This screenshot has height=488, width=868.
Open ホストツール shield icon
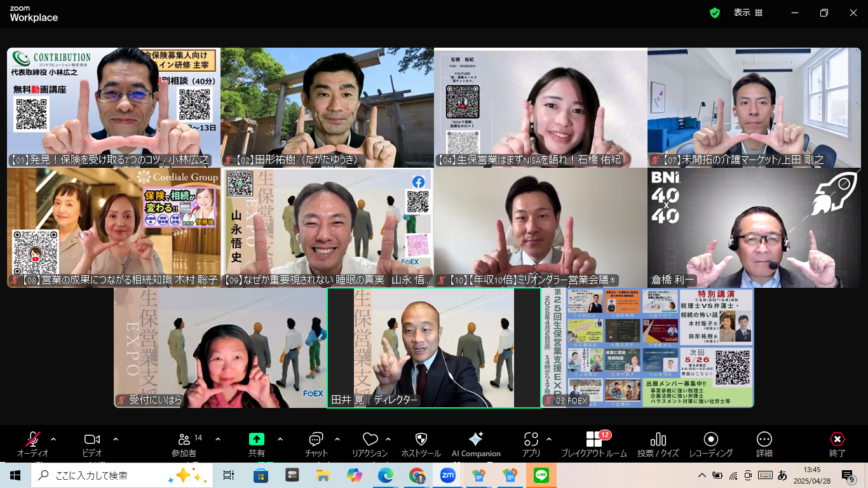click(x=421, y=440)
